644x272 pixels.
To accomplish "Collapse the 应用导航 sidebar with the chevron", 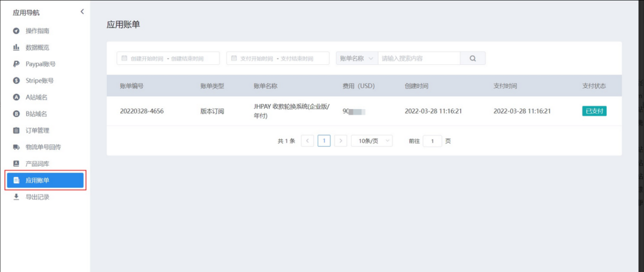I will [x=82, y=12].
